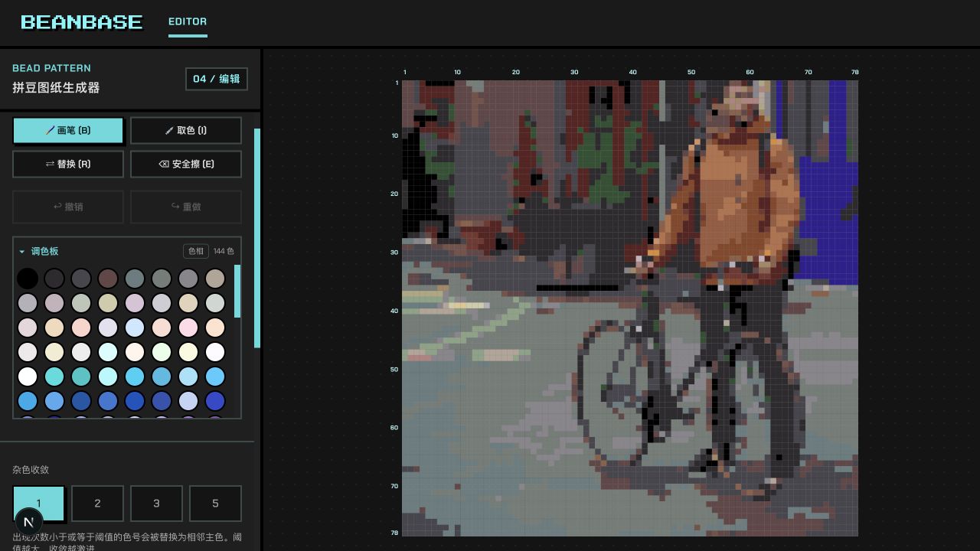Open the round N badge icon
This screenshot has width=980, height=551.
coord(29,522)
